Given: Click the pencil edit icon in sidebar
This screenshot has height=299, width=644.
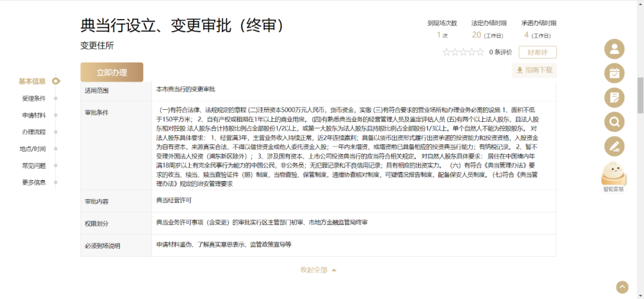Looking at the screenshot, I should pyautogui.click(x=614, y=147).
